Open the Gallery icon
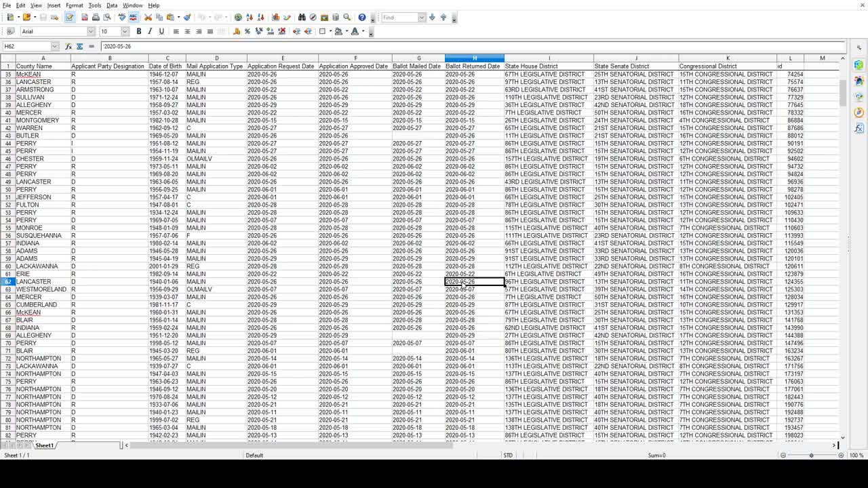The image size is (868, 488). (324, 17)
